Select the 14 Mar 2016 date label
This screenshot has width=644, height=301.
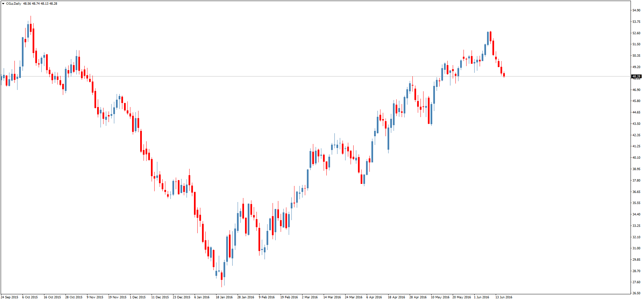pyautogui.click(x=332, y=297)
